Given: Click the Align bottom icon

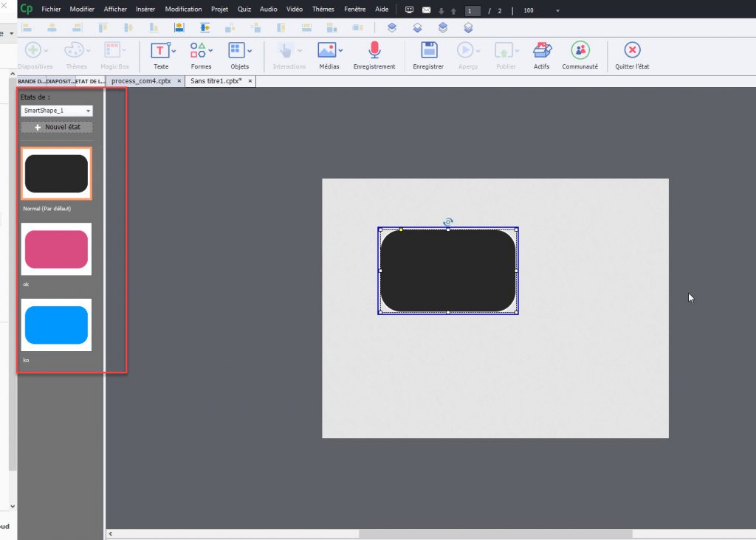Looking at the screenshot, I should pyautogui.click(x=154, y=28).
